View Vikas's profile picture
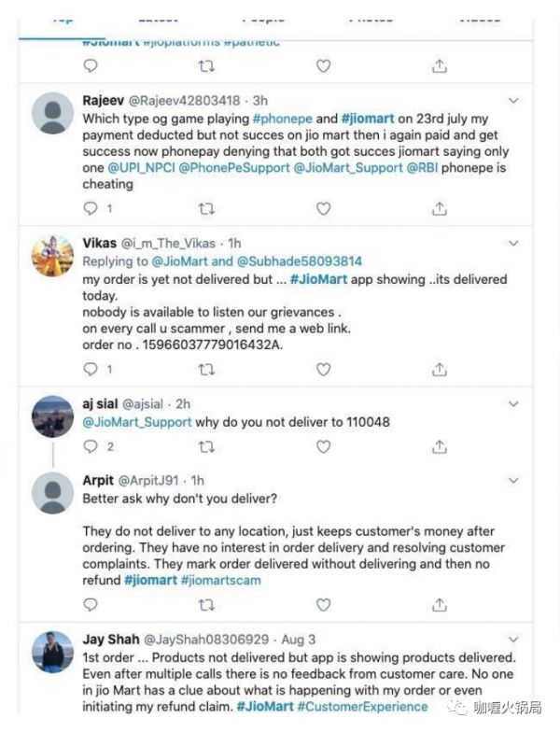 [53, 256]
